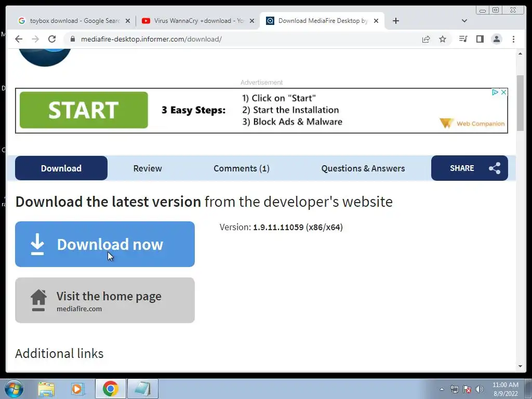
Task: Open the media control icon
Action: pyautogui.click(x=463, y=39)
